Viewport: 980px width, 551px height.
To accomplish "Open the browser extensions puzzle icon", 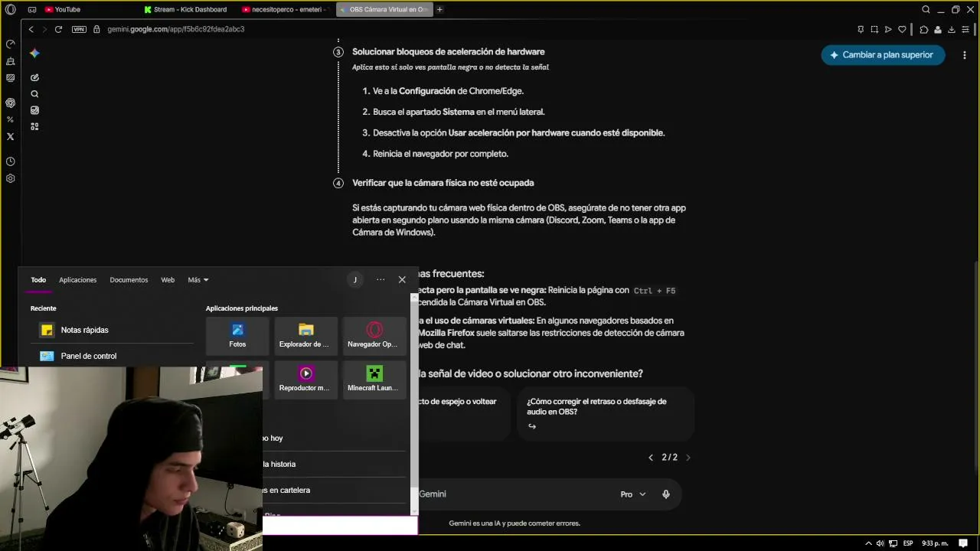I will pyautogui.click(x=924, y=30).
